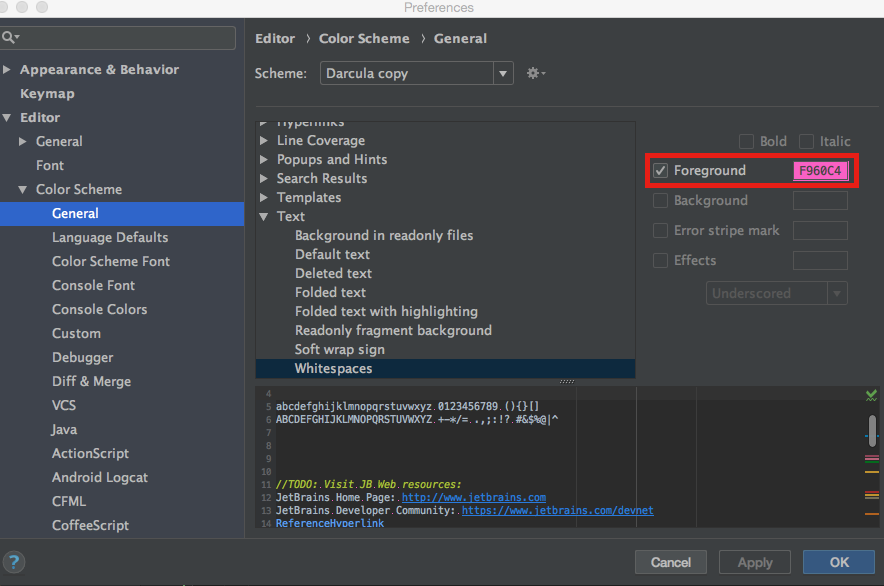Click the empty Effects color swatch
This screenshot has width=884, height=586.
820,260
